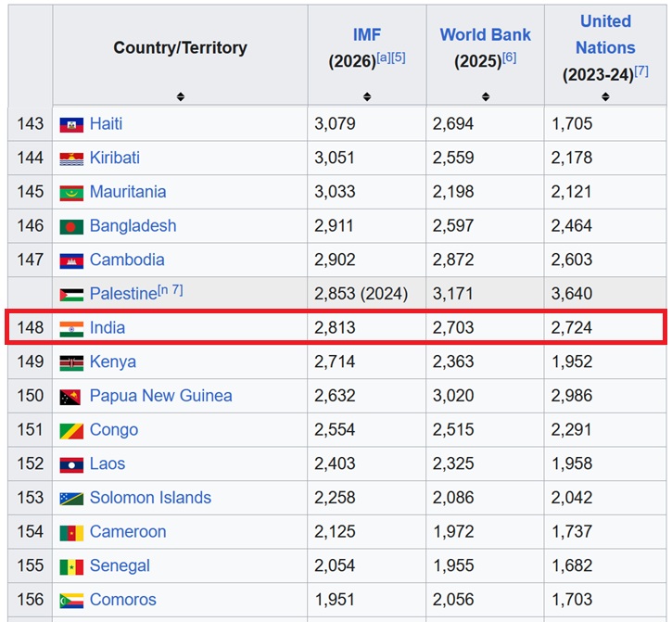Open the Kenya country link
This screenshot has width=672, height=622.
pyautogui.click(x=113, y=362)
